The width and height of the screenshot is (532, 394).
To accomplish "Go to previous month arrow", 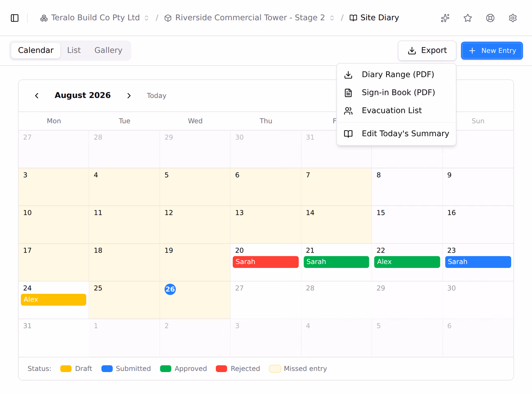I will pos(37,96).
